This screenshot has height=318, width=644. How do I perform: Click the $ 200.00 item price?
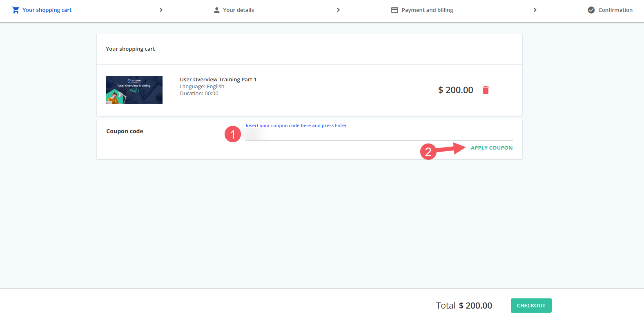point(455,90)
